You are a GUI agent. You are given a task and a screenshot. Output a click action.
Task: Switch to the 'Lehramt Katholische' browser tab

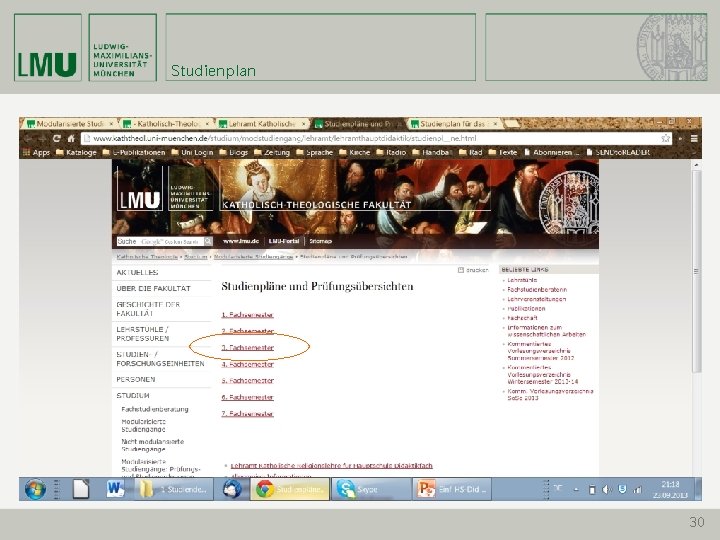tap(262, 124)
